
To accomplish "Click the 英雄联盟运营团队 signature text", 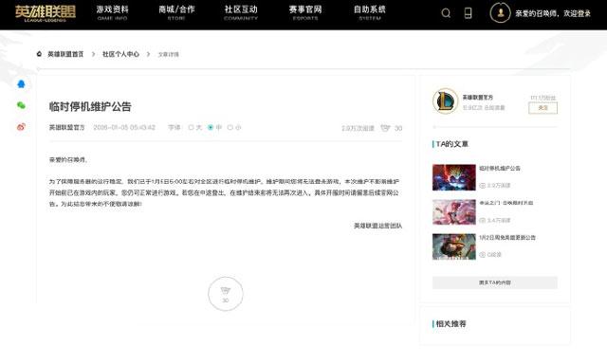I will click(377, 226).
